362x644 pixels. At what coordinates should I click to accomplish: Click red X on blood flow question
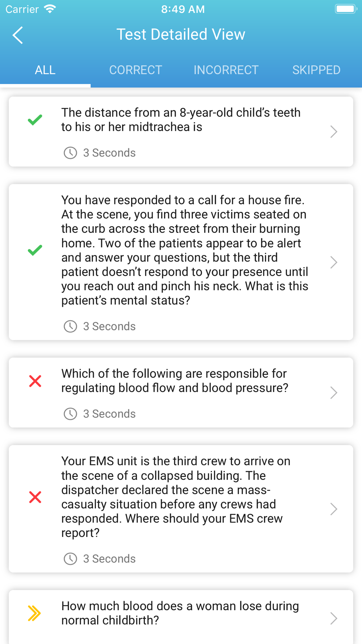point(35,381)
